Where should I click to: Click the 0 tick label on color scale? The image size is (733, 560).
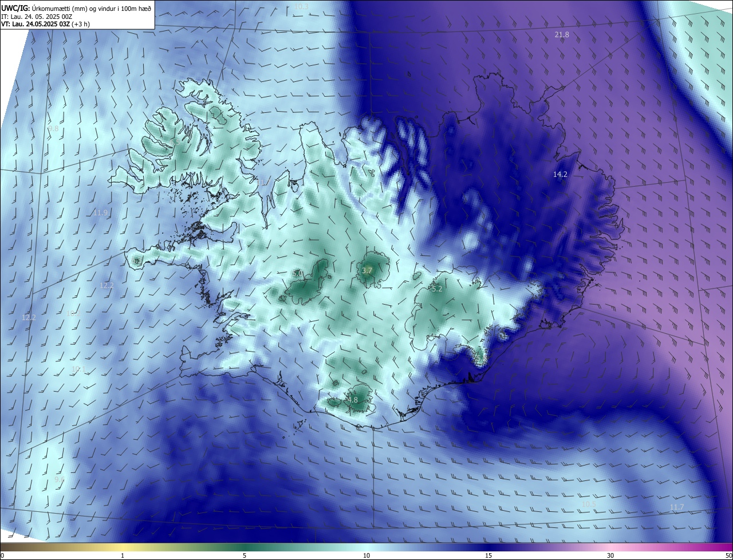click(2, 556)
